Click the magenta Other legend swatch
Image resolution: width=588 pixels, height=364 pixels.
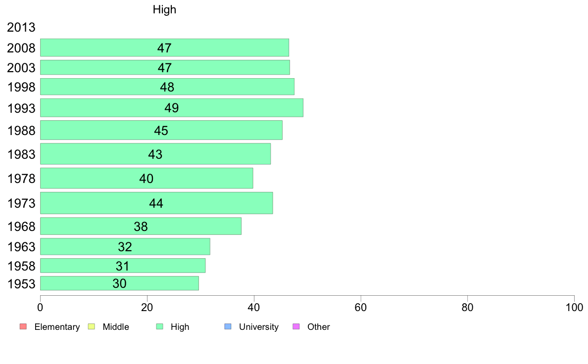[296, 326]
